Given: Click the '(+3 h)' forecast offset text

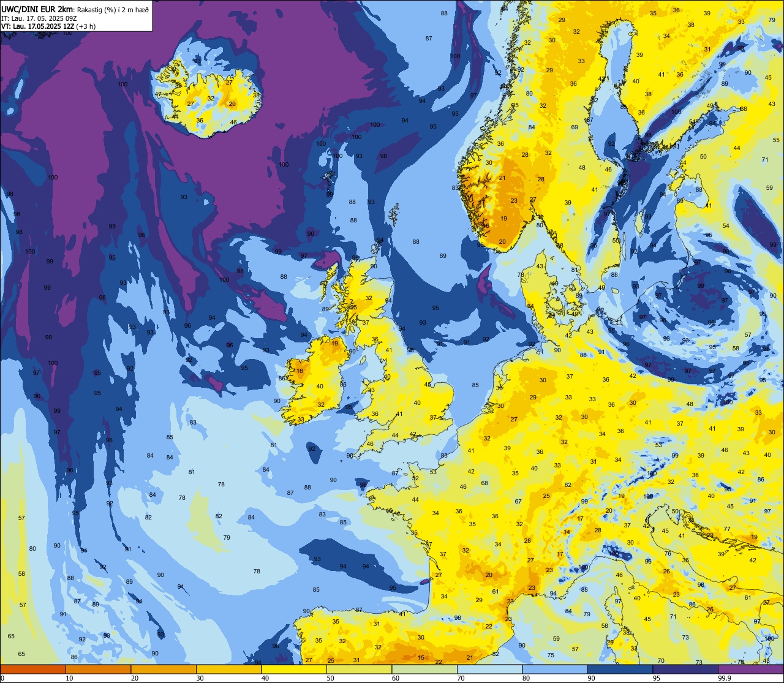Looking at the screenshot, I should [x=86, y=26].
